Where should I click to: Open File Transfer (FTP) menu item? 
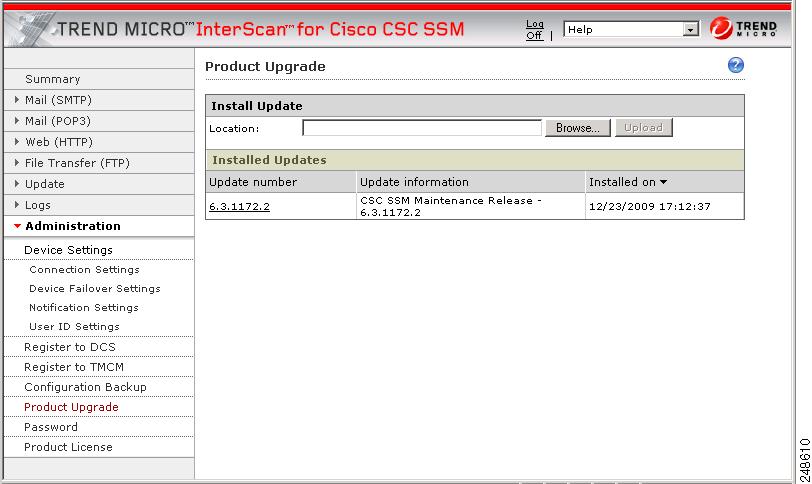pos(77,163)
